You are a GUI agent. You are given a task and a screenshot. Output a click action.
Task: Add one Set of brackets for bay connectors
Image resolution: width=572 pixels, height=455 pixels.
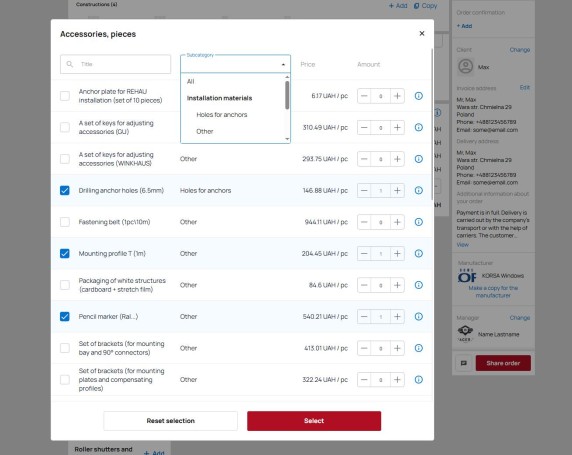coord(397,348)
